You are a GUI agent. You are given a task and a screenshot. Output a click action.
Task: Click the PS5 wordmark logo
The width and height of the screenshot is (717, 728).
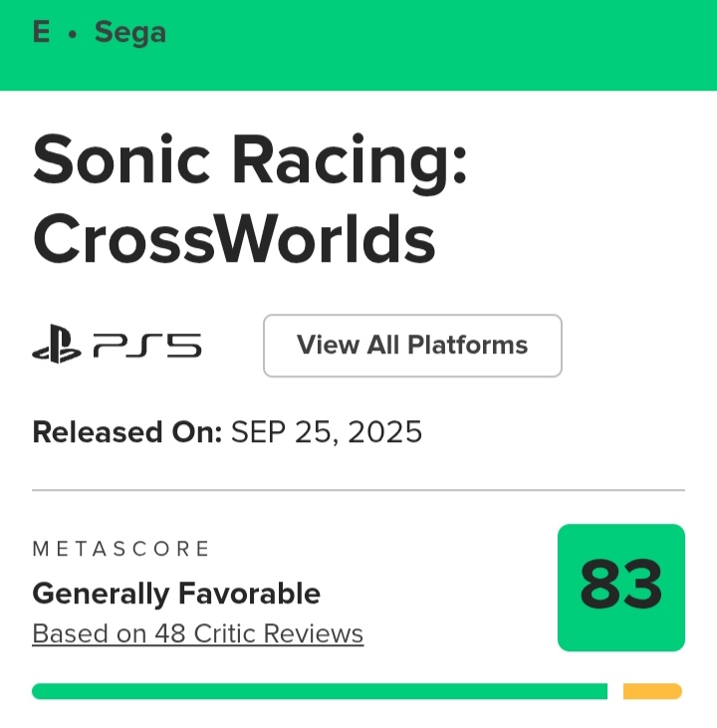pos(147,346)
